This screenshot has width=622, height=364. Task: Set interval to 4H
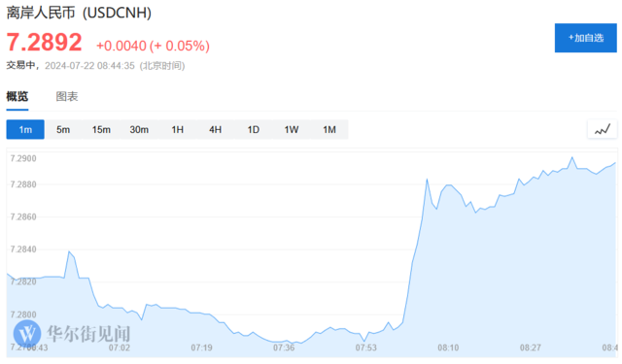tap(216, 129)
